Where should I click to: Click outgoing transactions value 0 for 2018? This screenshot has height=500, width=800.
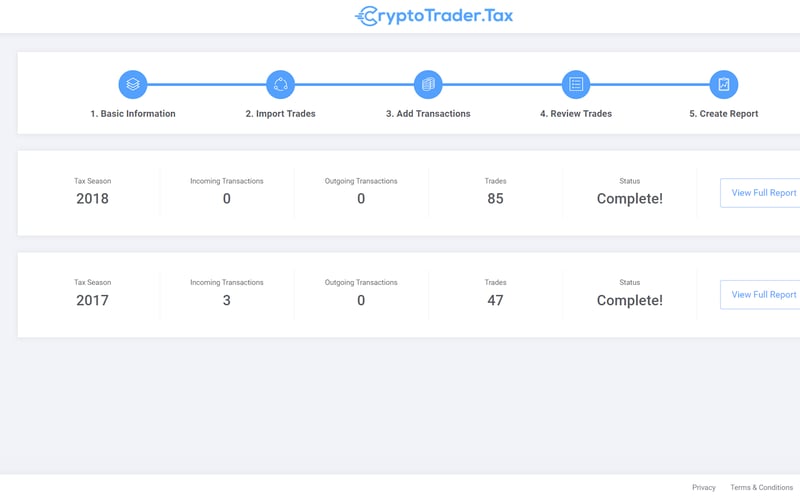click(361, 198)
